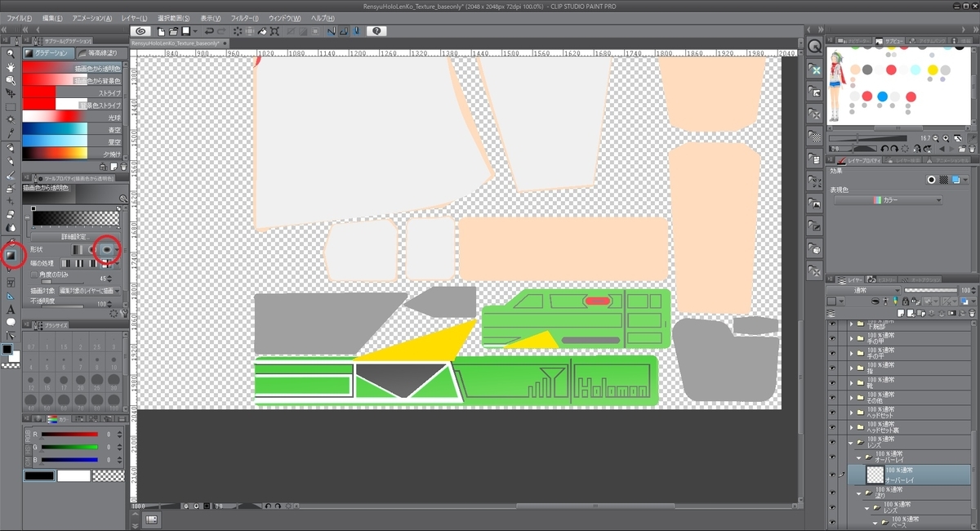Open the Help question mark icon
This screenshot has width=980, height=531.
(376, 30)
